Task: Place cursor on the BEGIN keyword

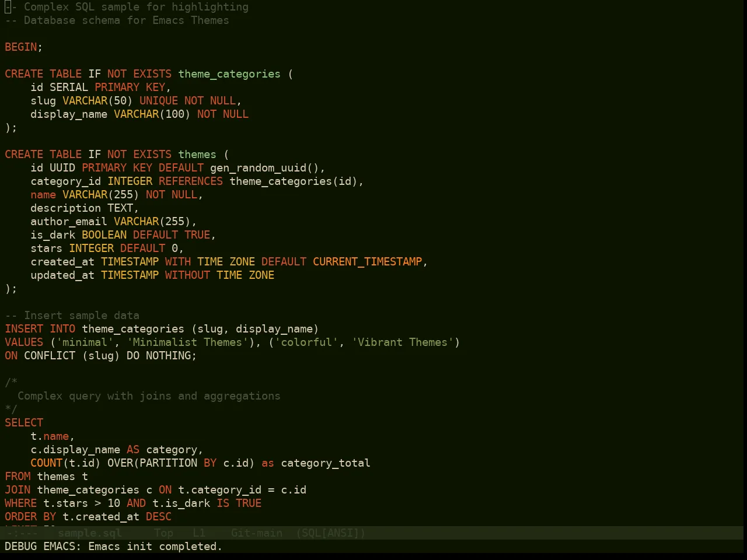Action: tap(21, 47)
